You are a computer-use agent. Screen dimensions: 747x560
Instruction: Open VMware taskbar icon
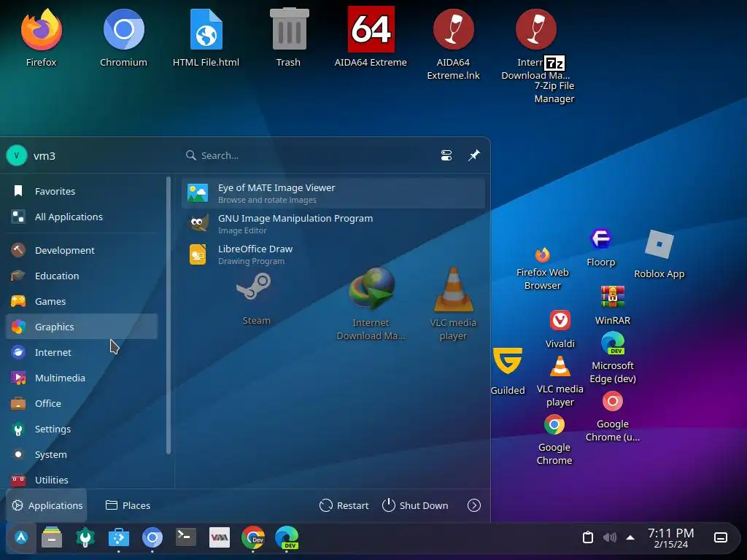(220, 537)
